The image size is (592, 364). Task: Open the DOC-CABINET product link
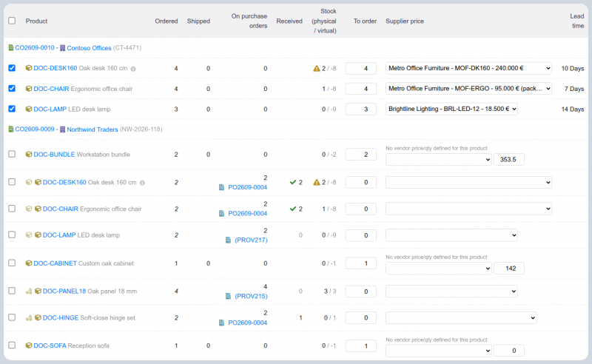55,263
